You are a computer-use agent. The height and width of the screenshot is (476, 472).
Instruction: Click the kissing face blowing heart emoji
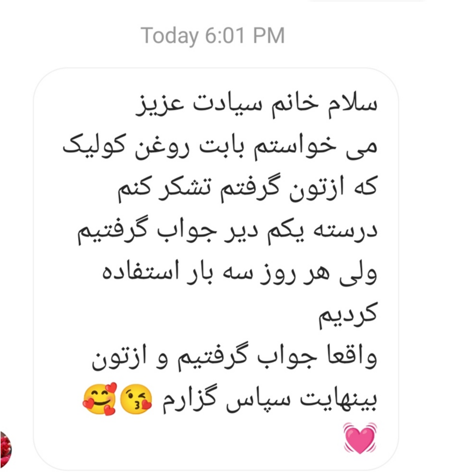136,399
